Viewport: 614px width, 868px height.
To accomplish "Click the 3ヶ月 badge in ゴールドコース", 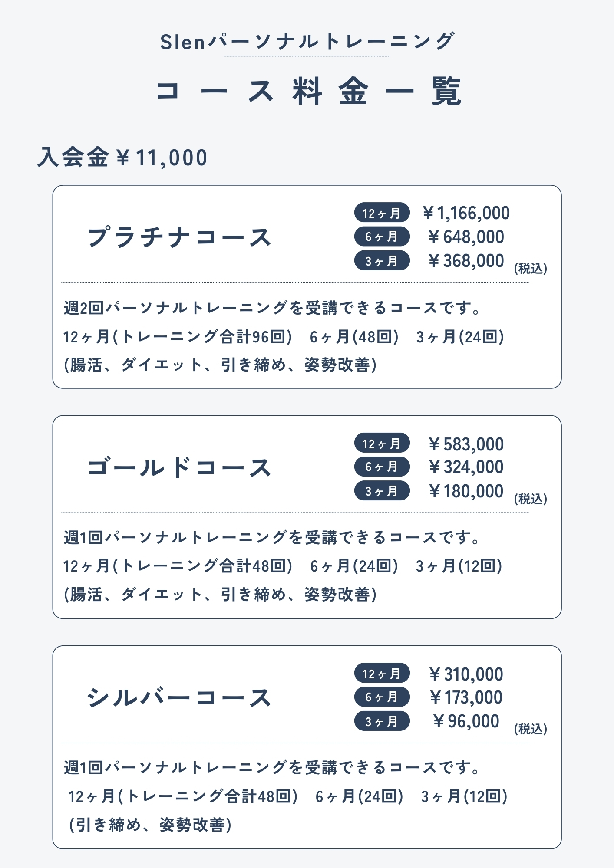I will pos(382,491).
